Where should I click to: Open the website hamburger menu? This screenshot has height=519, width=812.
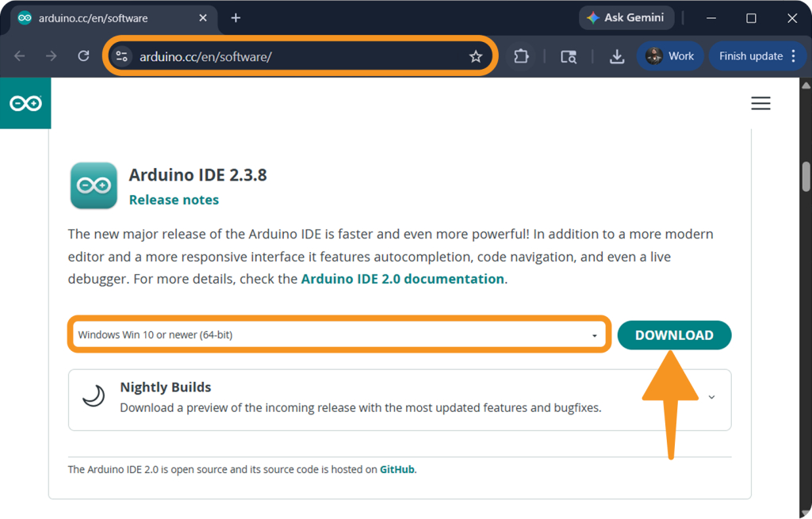[760, 103]
